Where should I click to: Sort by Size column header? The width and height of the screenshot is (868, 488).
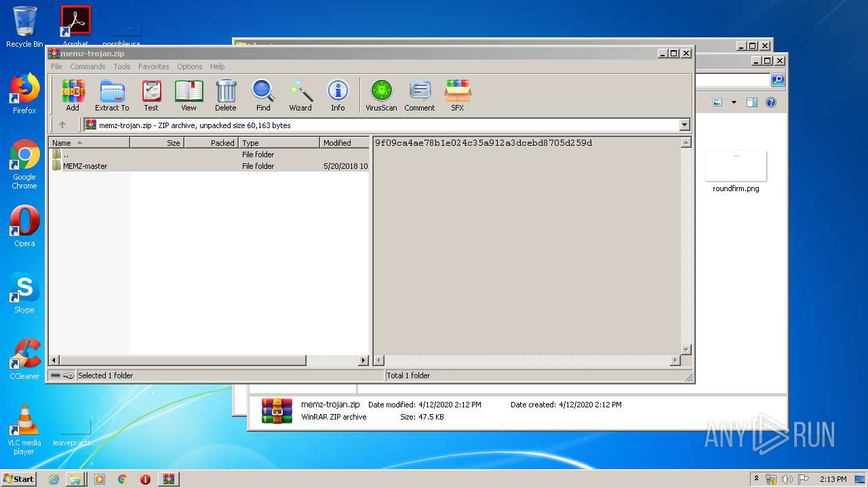(x=157, y=143)
